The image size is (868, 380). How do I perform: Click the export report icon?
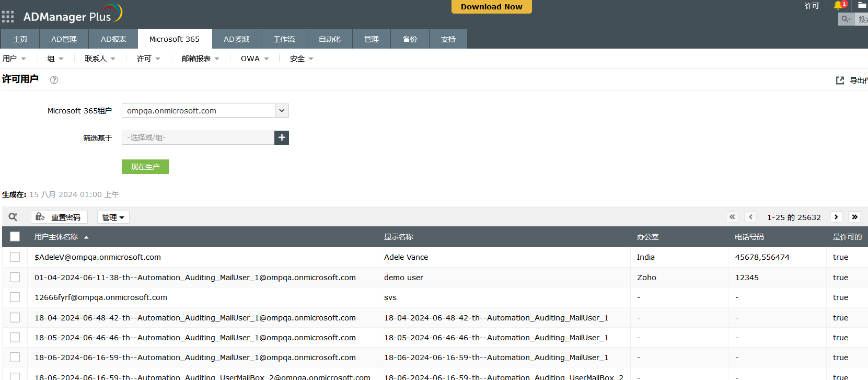(840, 80)
